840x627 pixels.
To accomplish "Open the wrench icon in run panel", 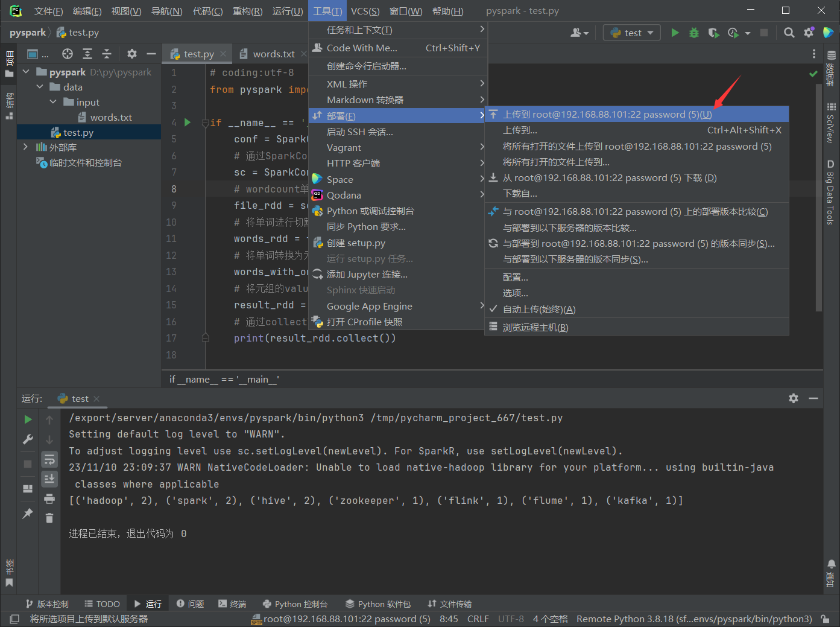I will (x=28, y=439).
